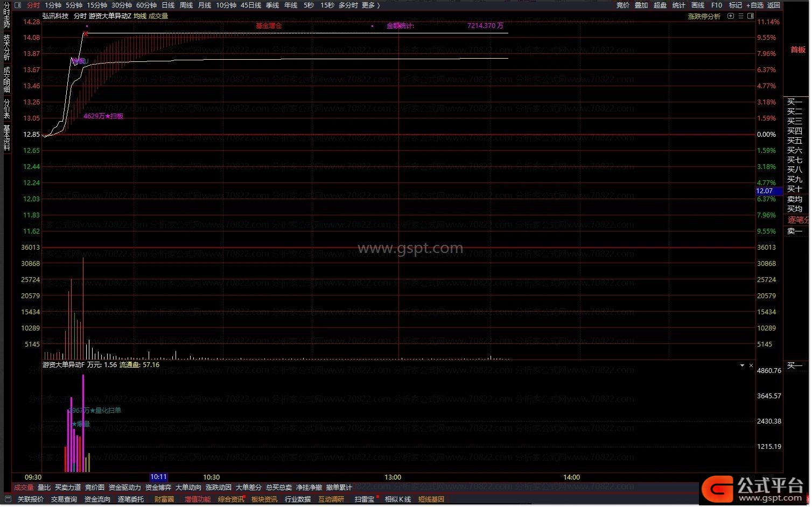
Task: Select the 资金博弈 indicator tab
Action: click(x=158, y=488)
